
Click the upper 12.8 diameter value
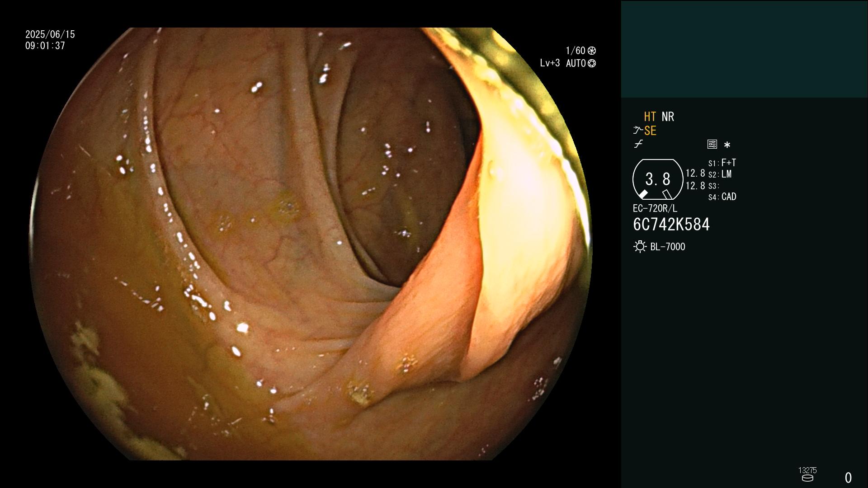pyautogui.click(x=695, y=173)
